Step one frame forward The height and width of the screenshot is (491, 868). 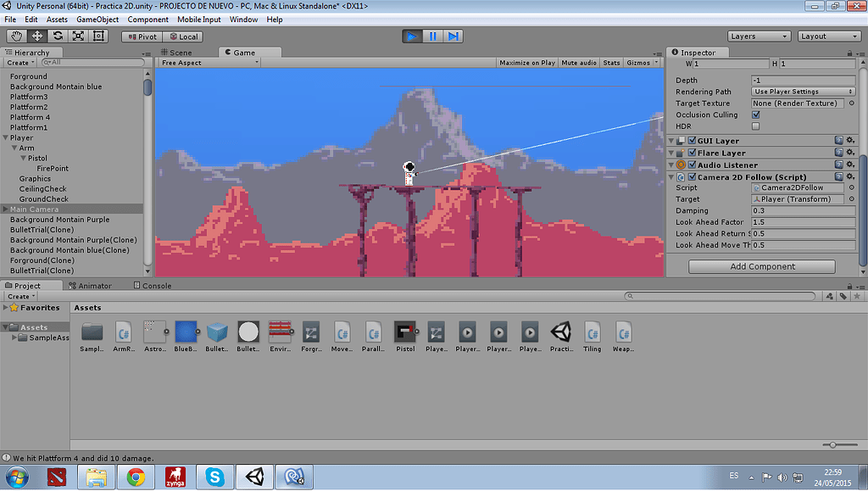(454, 36)
